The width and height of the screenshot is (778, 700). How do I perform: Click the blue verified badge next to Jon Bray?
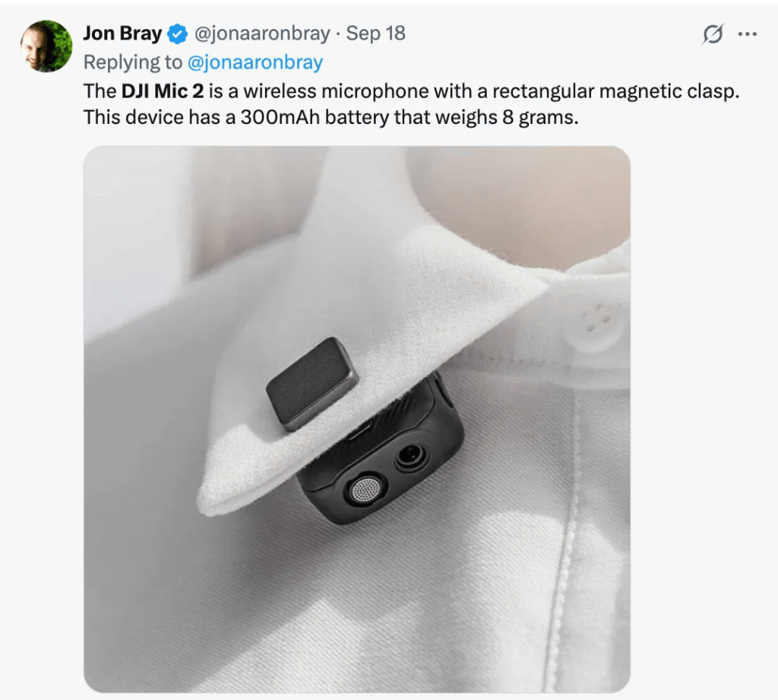tap(177, 33)
